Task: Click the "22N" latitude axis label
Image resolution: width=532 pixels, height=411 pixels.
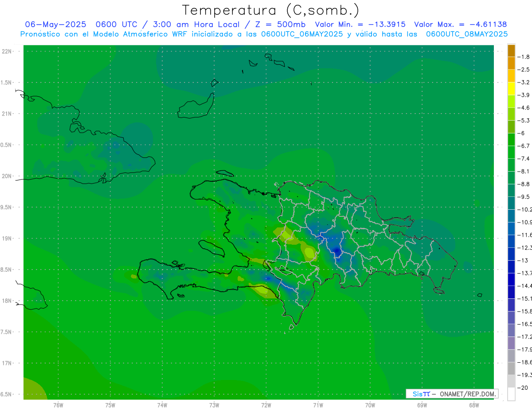Action: (8, 51)
